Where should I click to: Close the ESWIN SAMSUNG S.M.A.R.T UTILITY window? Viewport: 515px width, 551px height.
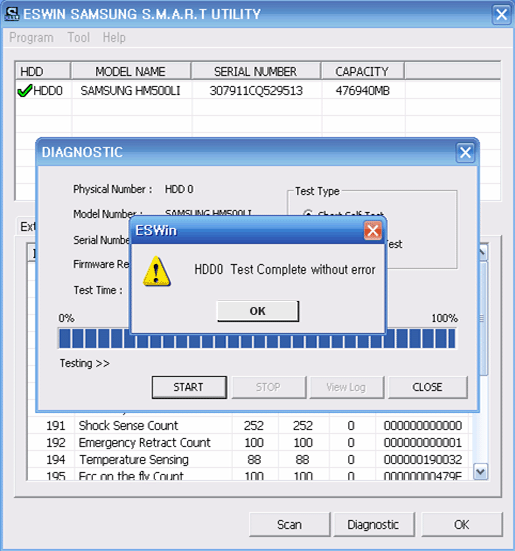click(501, 15)
